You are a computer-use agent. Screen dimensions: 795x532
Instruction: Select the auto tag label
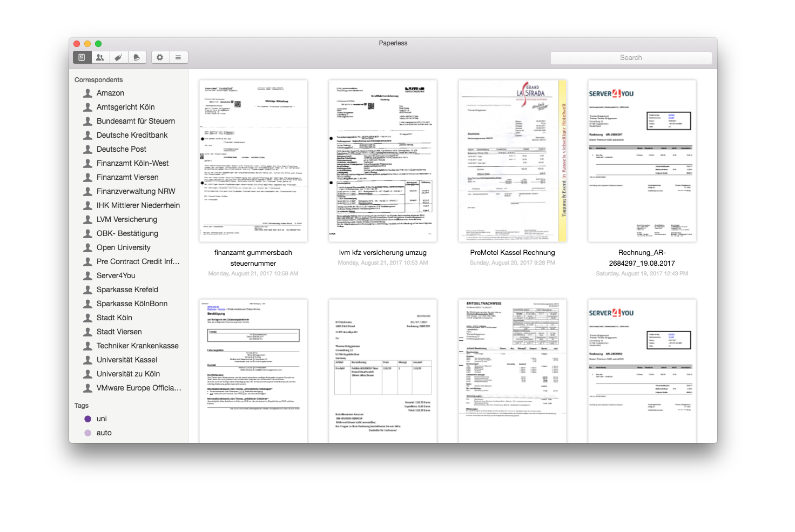pos(104,433)
